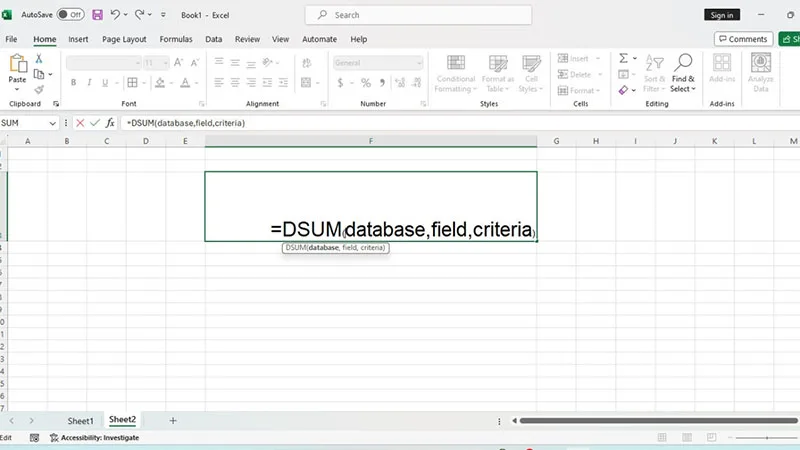Confirm formula with checkmark icon
Screen dimensions: 800x450
(95, 123)
